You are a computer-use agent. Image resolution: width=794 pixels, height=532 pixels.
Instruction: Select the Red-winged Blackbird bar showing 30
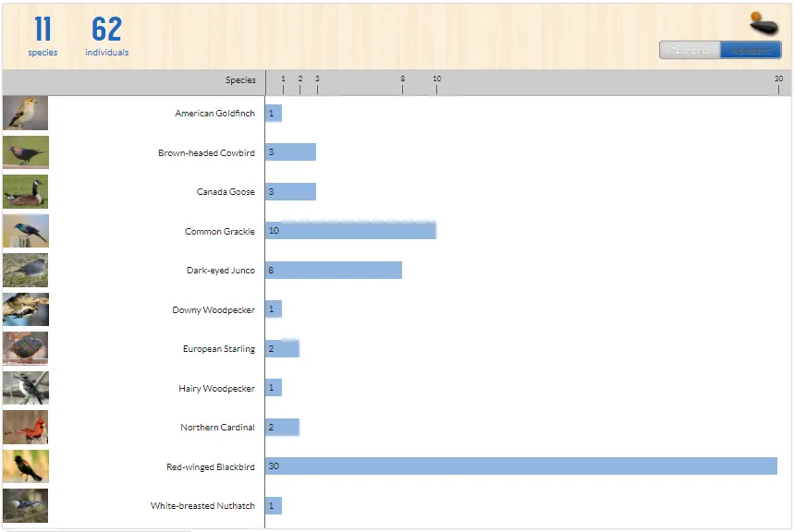pyautogui.click(x=521, y=466)
